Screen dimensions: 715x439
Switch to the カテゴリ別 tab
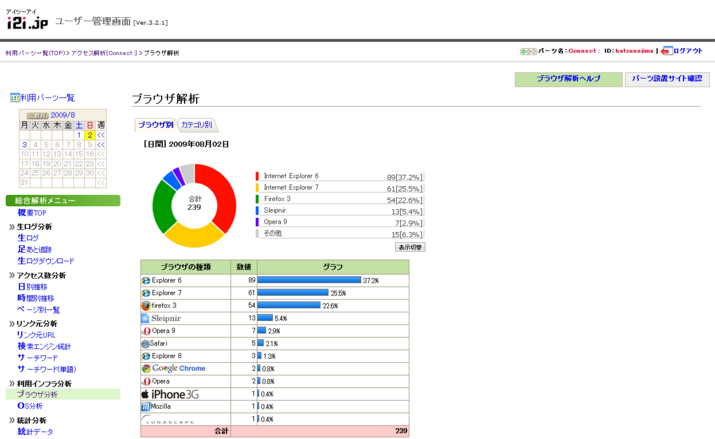(x=197, y=124)
